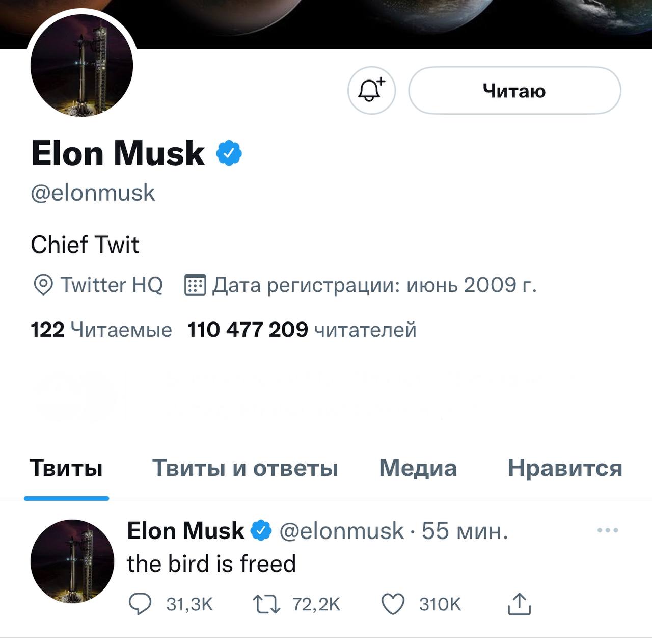Switch to the Твиты и ответы tab
This screenshot has width=652, height=644.
pyautogui.click(x=245, y=468)
